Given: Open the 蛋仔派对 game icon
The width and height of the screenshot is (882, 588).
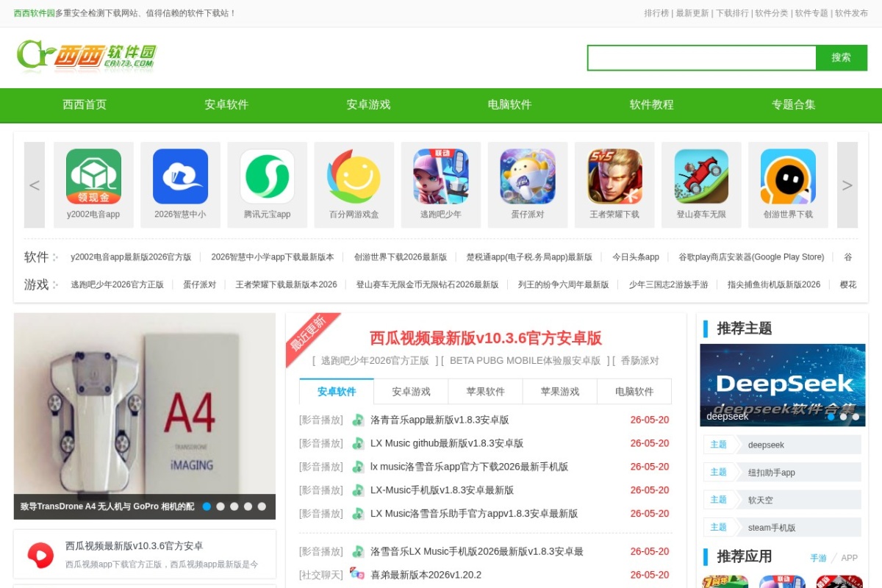Looking at the screenshot, I should [x=528, y=176].
